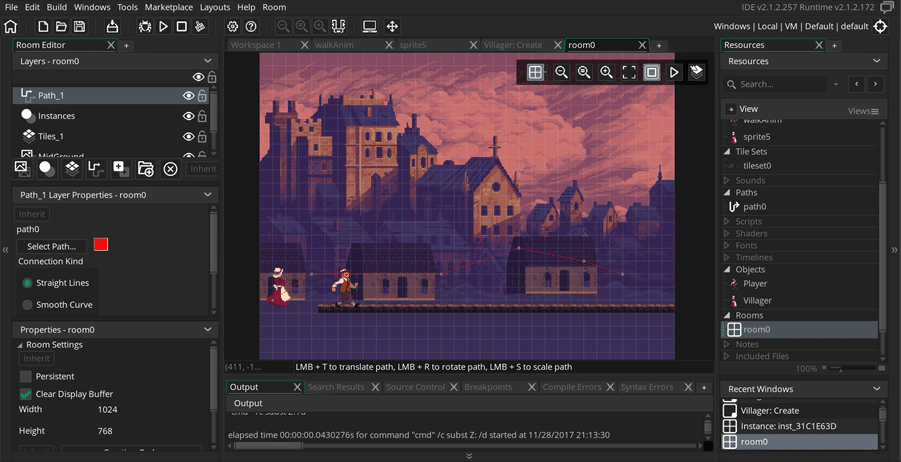
Task: Toggle the room grid icon
Action: coord(536,72)
